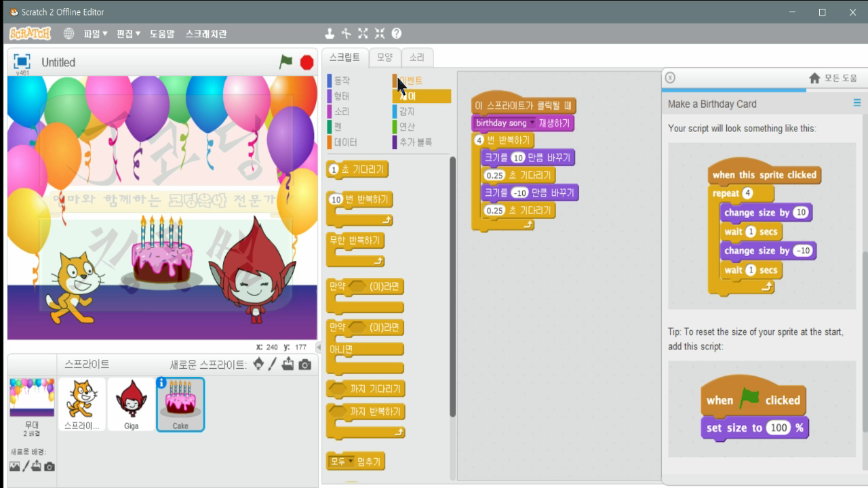This screenshot has height=488, width=868.
Task: Select the 감지 block category
Action: pyautogui.click(x=407, y=111)
